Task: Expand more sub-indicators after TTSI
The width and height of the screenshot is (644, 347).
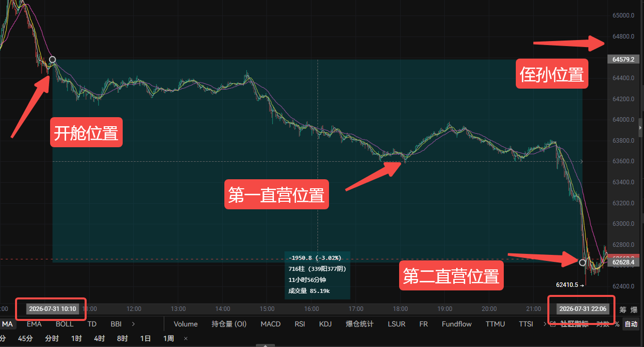Action: [x=544, y=324]
